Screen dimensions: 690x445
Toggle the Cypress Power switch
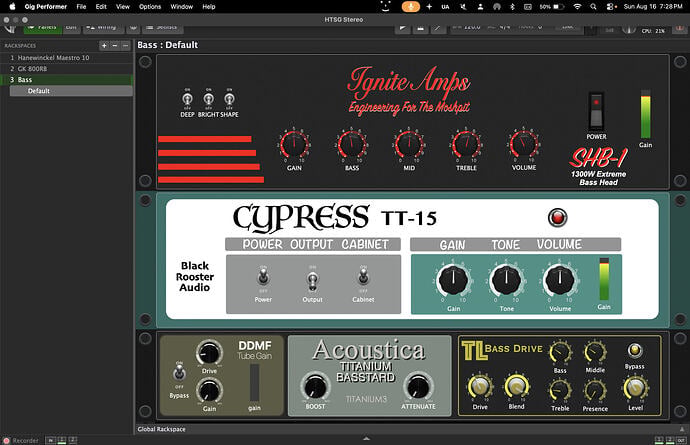[263, 278]
